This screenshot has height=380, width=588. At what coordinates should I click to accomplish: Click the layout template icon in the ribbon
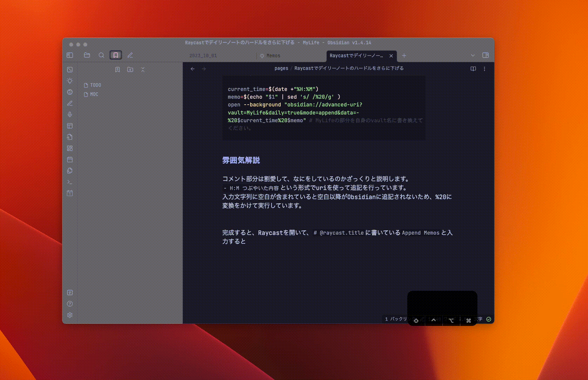pos(70,126)
